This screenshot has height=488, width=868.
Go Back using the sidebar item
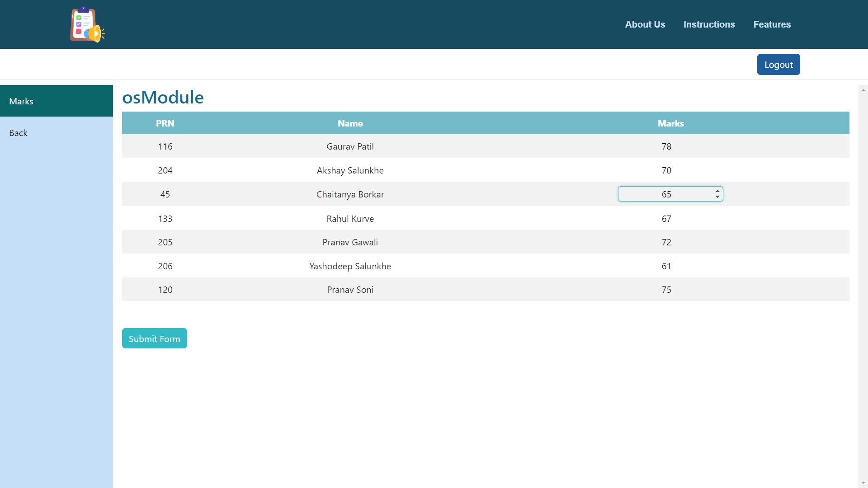click(57, 133)
